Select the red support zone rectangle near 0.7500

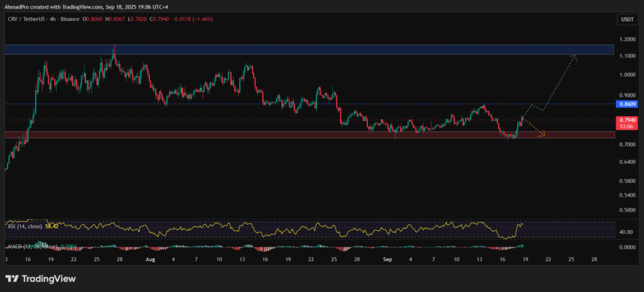coord(309,135)
